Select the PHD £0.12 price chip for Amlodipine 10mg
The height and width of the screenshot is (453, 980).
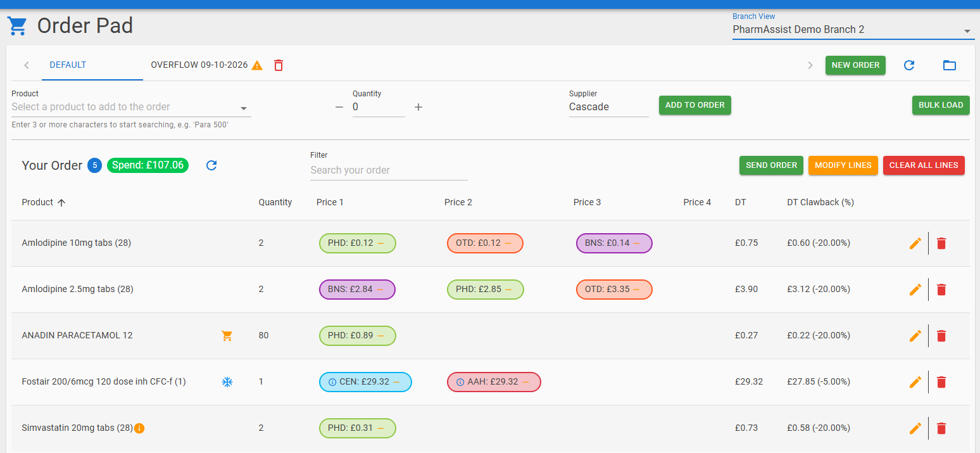click(358, 243)
